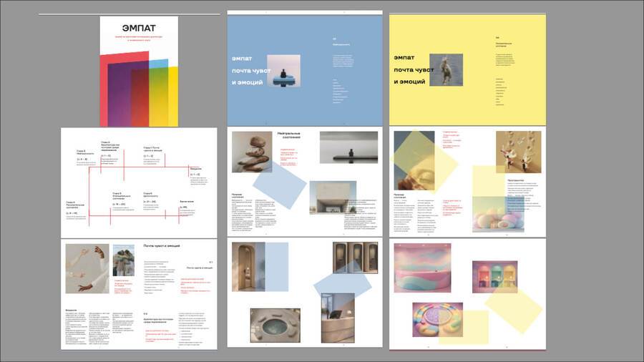Select the photo of reaching hands
The height and width of the screenshot is (362, 644).
87,268
